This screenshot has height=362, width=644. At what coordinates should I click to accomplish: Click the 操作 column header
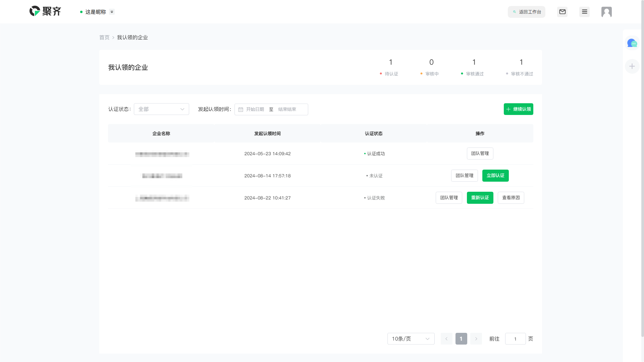pyautogui.click(x=480, y=133)
